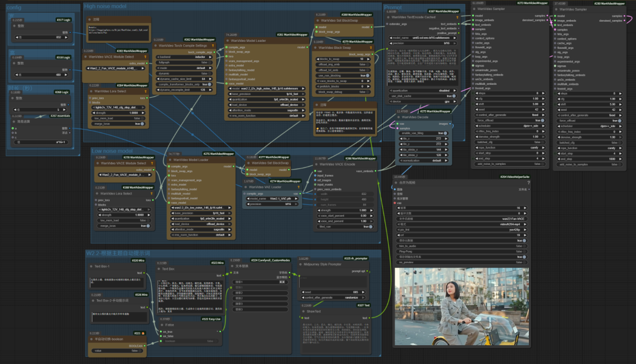Click the #321 badge icon on boolean node

[x=143, y=333]
